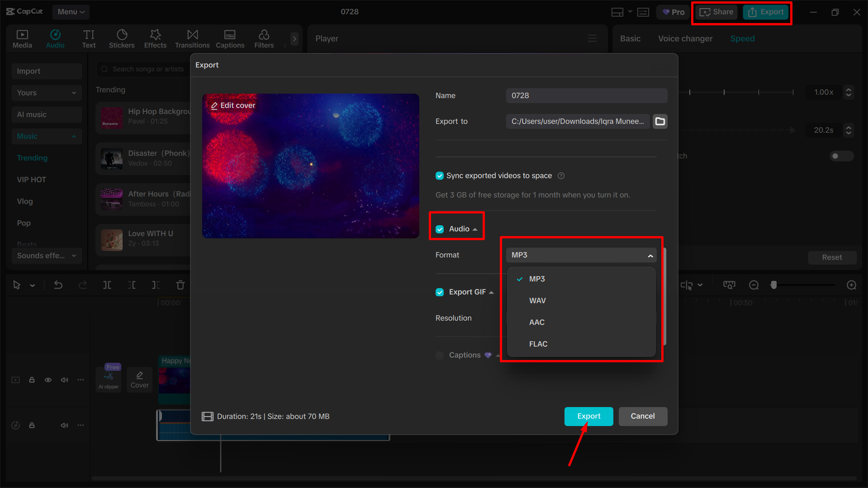Viewport: 868px width, 488px height.
Task: Disable the Export GIF checkbox
Action: [x=439, y=292]
